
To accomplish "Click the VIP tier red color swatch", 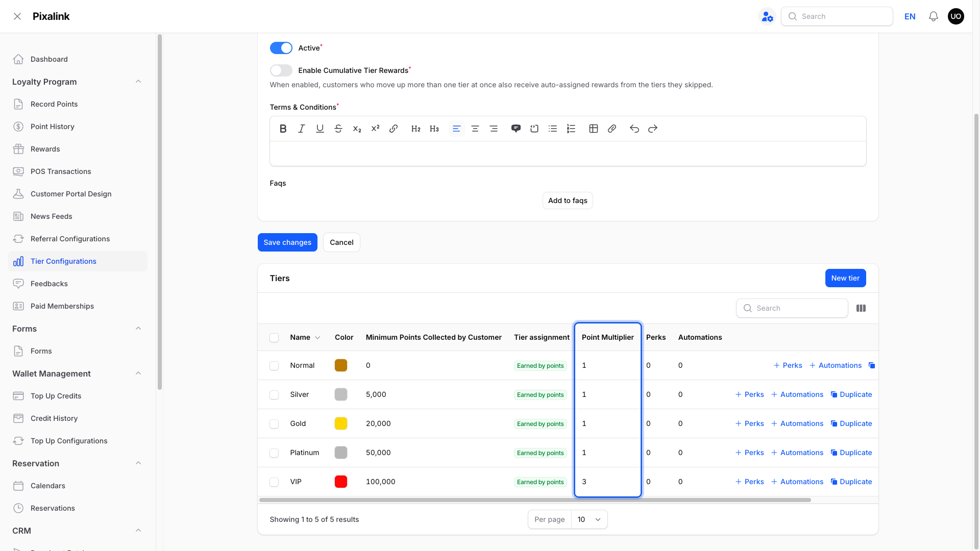I will click(341, 482).
